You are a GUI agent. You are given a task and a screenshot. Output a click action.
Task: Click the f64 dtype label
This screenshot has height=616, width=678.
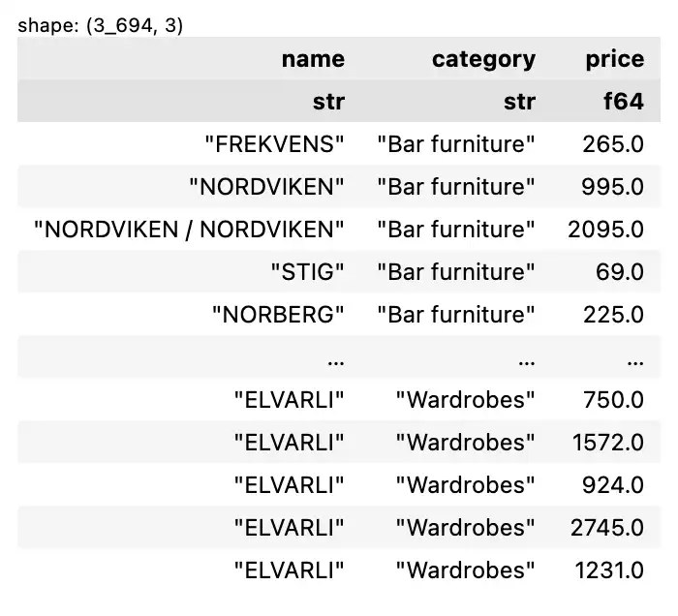pyautogui.click(x=623, y=102)
